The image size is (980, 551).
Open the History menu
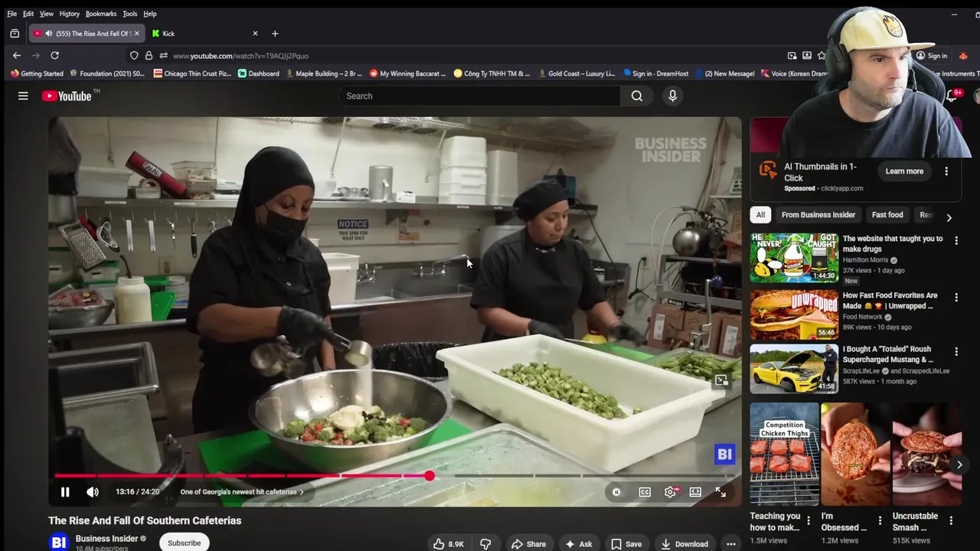pyautogui.click(x=70, y=14)
